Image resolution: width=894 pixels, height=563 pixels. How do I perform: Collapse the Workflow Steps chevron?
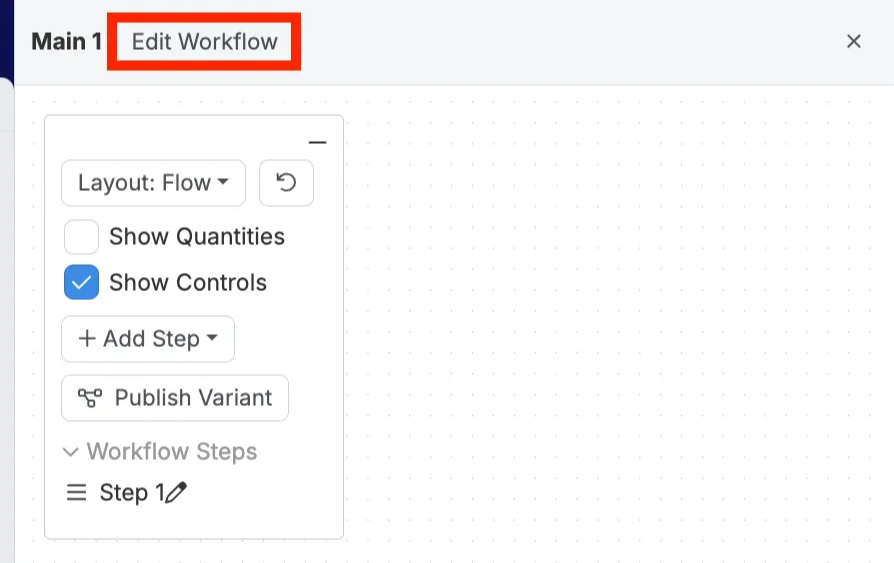coord(71,452)
